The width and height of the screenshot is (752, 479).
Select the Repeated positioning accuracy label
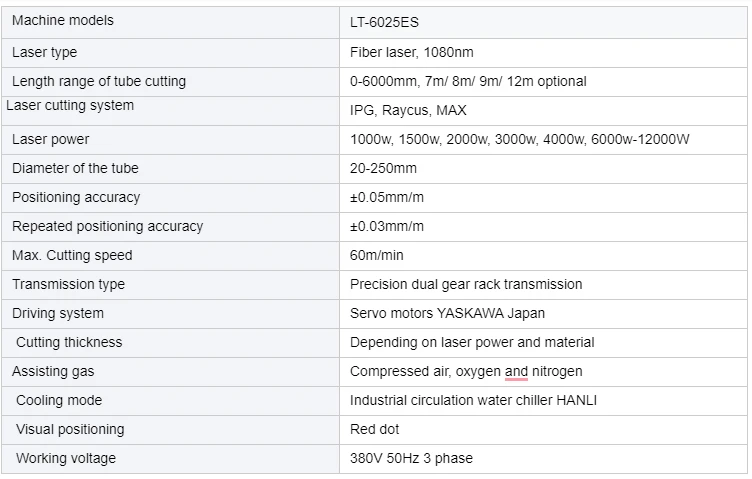coord(107,226)
